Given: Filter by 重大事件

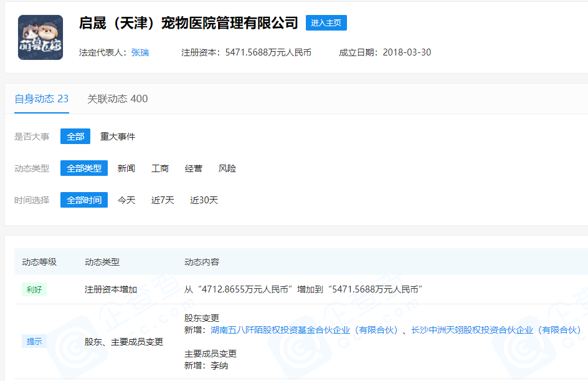Looking at the screenshot, I should pyautogui.click(x=118, y=137).
